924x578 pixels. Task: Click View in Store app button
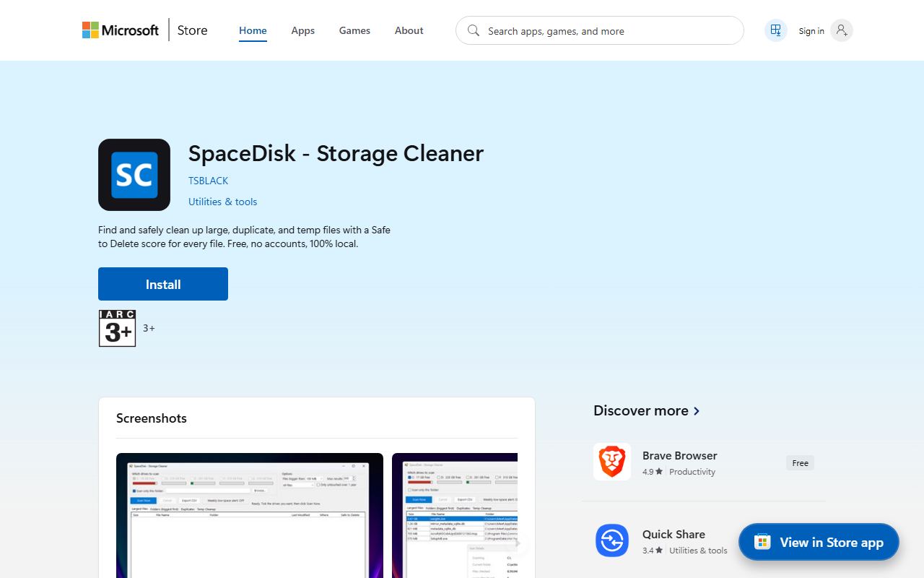tap(819, 542)
